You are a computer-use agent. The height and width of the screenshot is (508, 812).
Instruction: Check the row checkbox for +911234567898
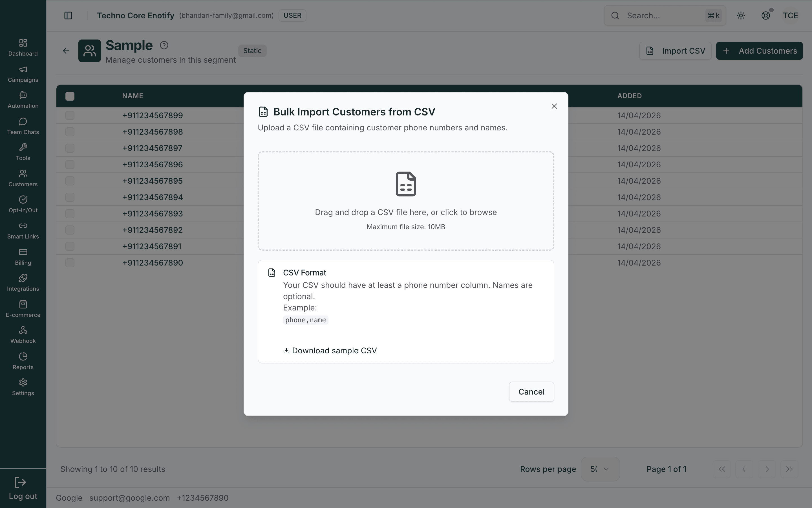[70, 132]
